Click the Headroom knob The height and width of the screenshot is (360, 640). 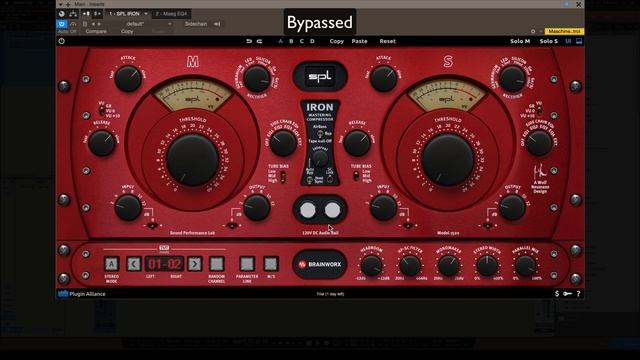(x=371, y=265)
